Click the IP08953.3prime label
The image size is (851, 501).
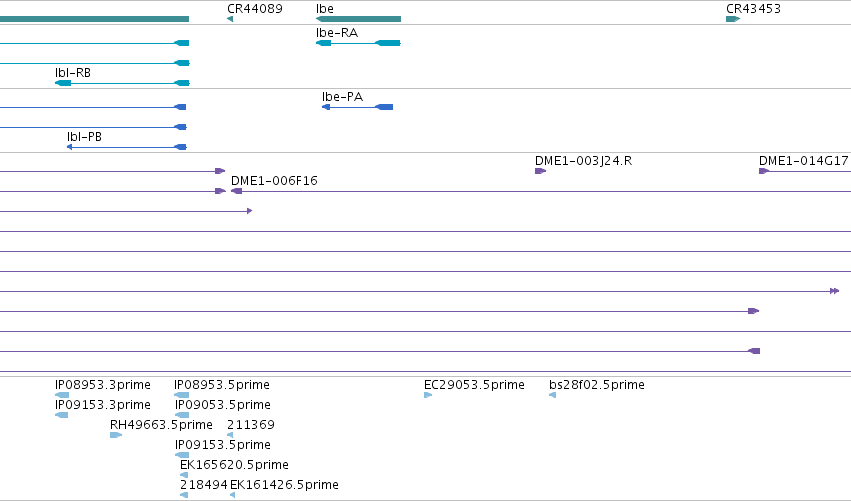click(103, 385)
